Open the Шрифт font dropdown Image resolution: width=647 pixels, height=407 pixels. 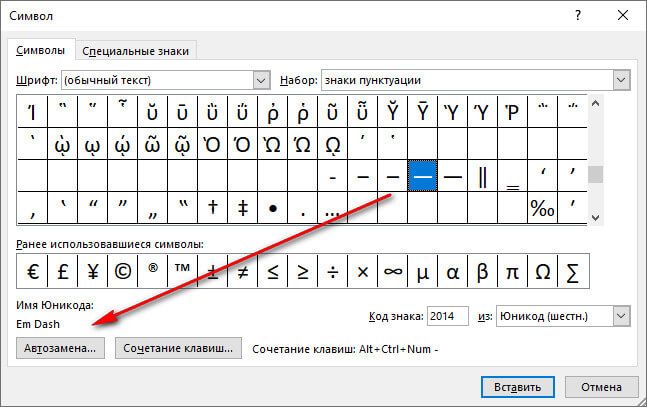click(x=261, y=79)
